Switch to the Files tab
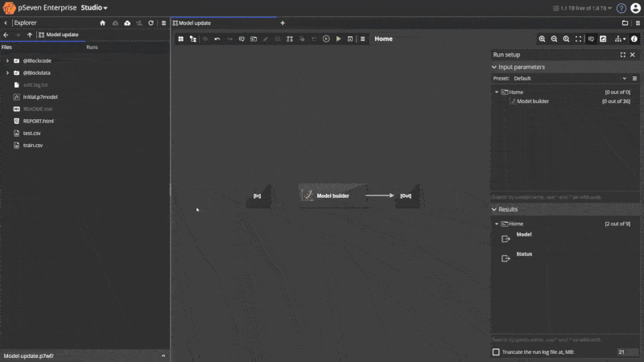The image size is (644, 362). point(6,47)
